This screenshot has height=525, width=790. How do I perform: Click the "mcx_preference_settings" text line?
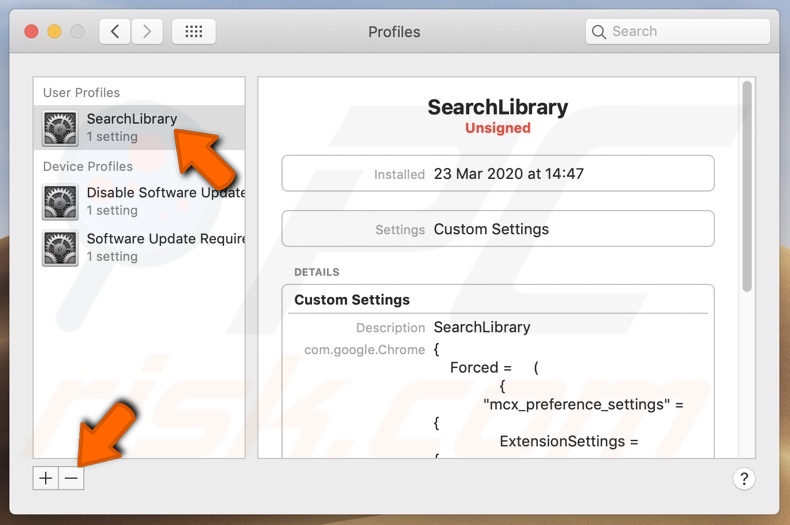click(x=583, y=405)
